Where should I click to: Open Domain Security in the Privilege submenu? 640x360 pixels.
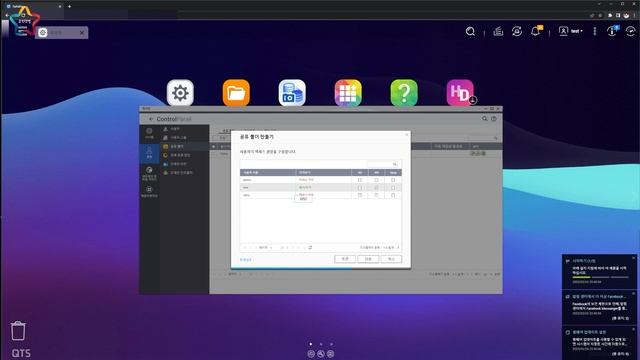pos(184,164)
